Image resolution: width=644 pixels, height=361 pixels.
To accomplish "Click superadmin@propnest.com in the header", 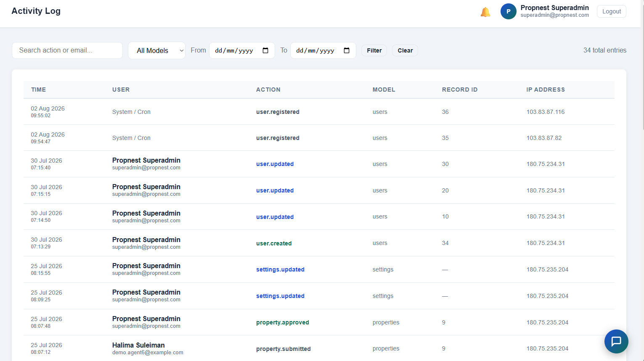I will (x=554, y=15).
